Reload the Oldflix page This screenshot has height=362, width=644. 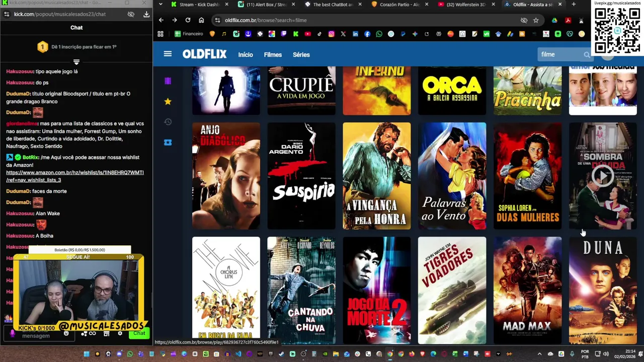click(x=188, y=20)
